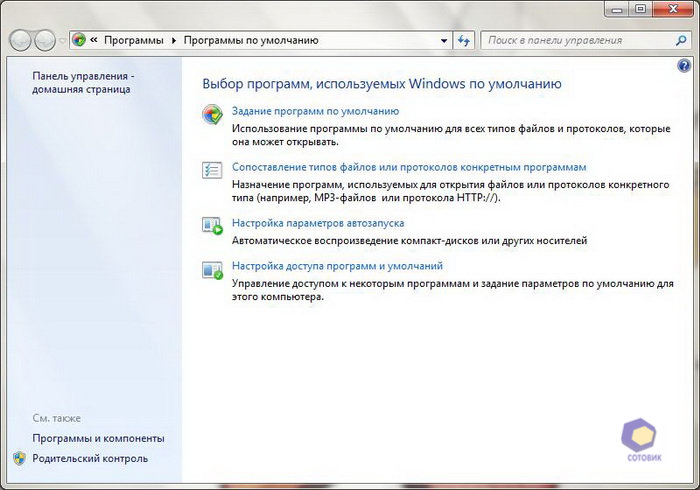Click the refresh button beside the address bar
The height and width of the screenshot is (490, 700).
tap(463, 41)
